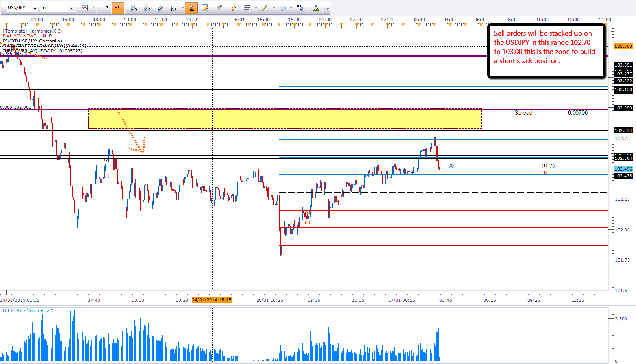The image size is (636, 364).
Task: Click the vertical zoom magnifier icon
Action: [x=174, y=8]
